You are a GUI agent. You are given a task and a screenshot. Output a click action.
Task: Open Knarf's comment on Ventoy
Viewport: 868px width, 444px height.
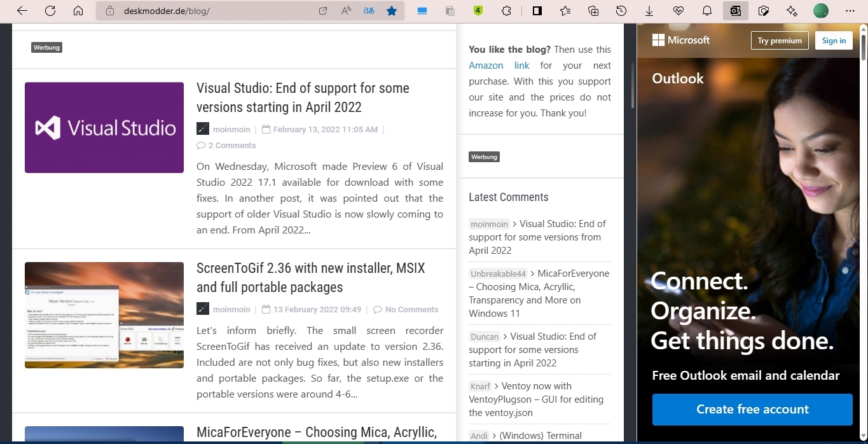pos(536,399)
